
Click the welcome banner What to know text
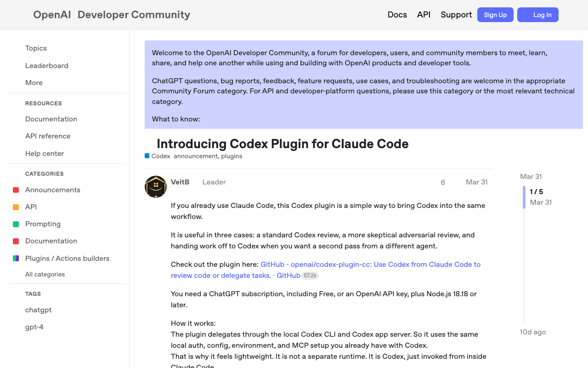pos(176,119)
